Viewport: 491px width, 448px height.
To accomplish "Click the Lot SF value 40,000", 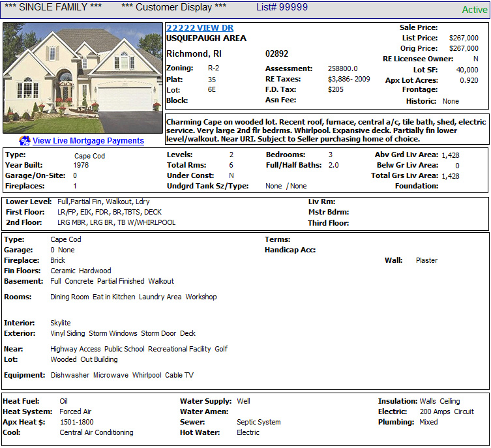I will [x=468, y=70].
